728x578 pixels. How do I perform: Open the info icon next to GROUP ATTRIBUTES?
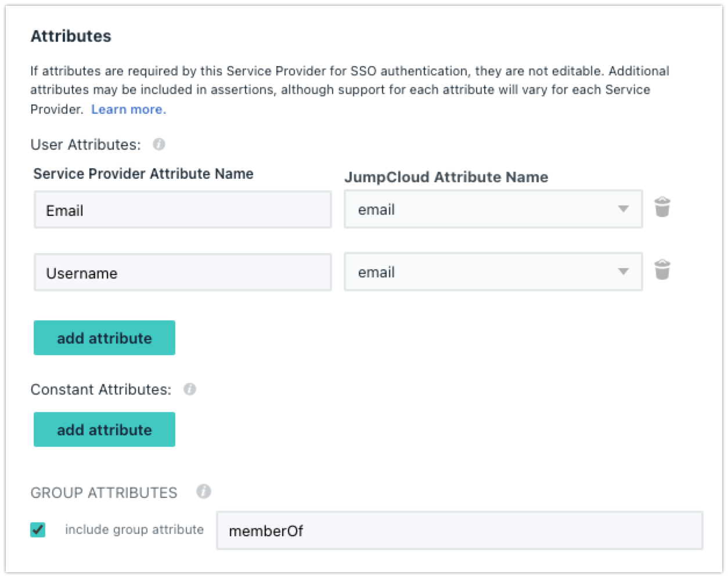(x=203, y=492)
